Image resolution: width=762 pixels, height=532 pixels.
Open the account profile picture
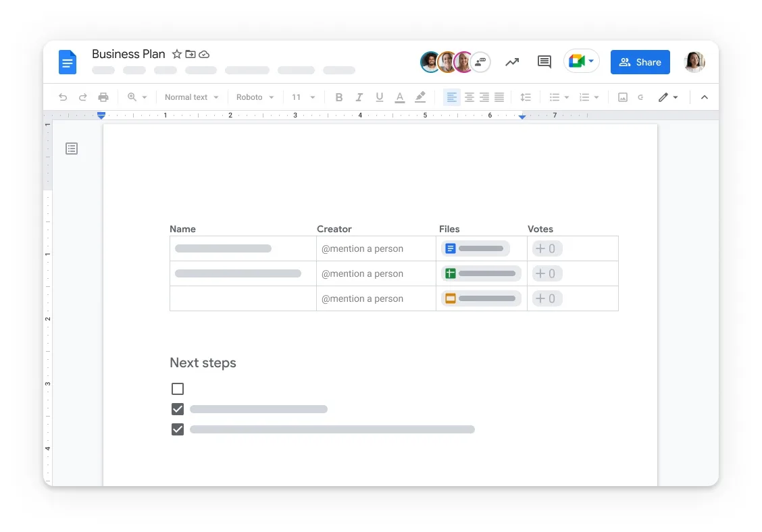[x=694, y=62]
